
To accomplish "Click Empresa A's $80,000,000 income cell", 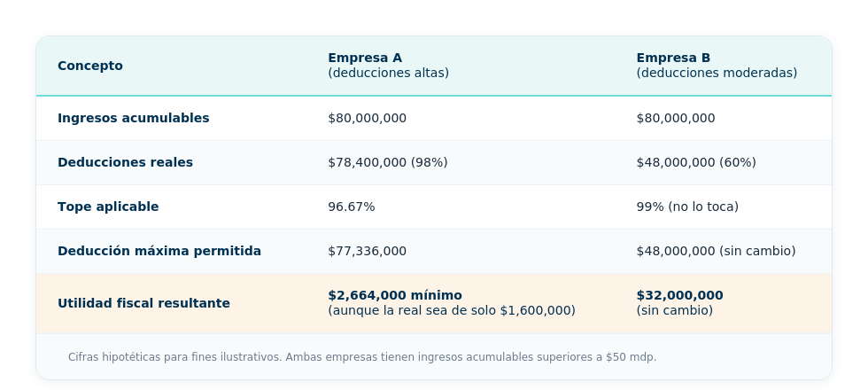I will click(x=367, y=118).
